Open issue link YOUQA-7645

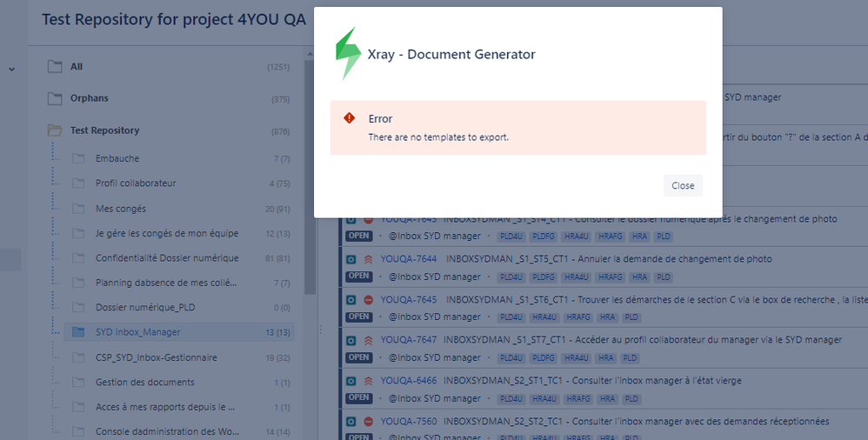pyautogui.click(x=409, y=300)
